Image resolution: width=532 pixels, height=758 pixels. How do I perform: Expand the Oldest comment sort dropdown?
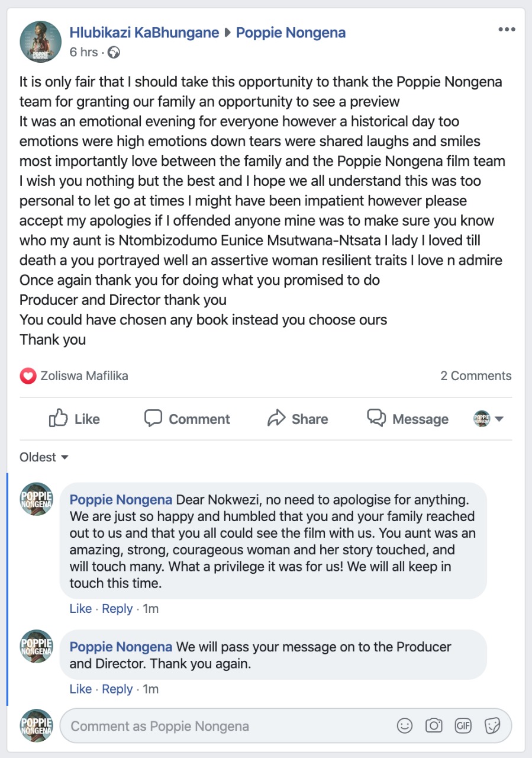pyautogui.click(x=44, y=457)
